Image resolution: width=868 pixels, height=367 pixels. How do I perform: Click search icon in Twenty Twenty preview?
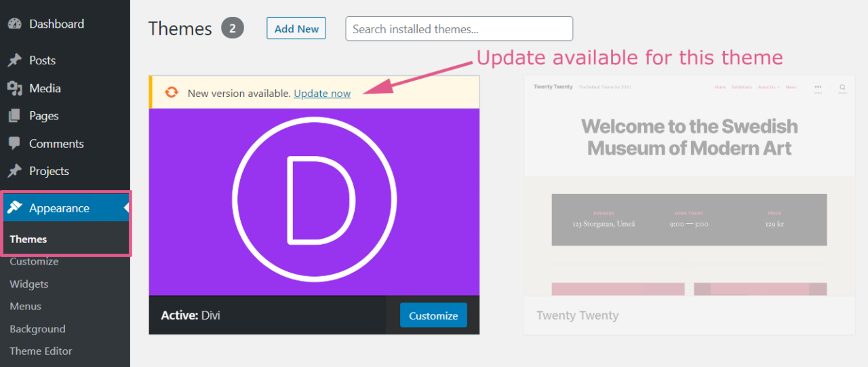(842, 88)
